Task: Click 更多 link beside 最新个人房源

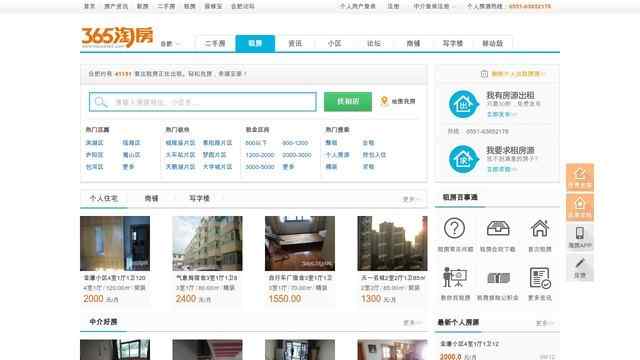Action: coord(544,323)
